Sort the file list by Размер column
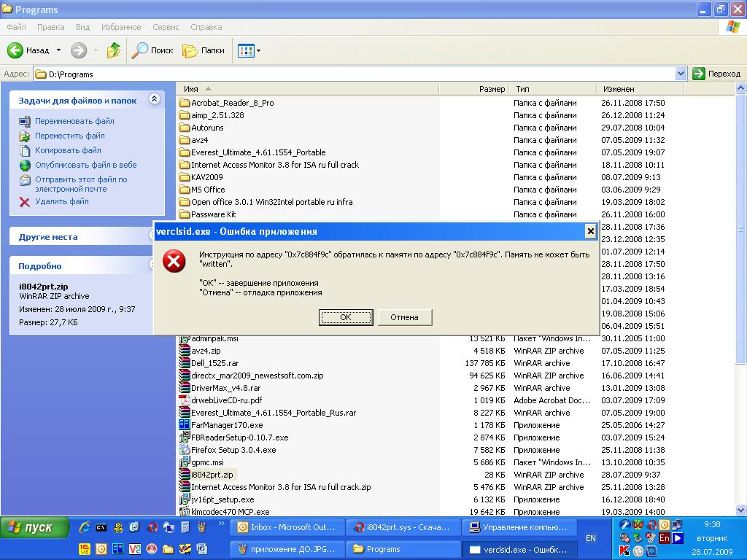 (x=474, y=88)
